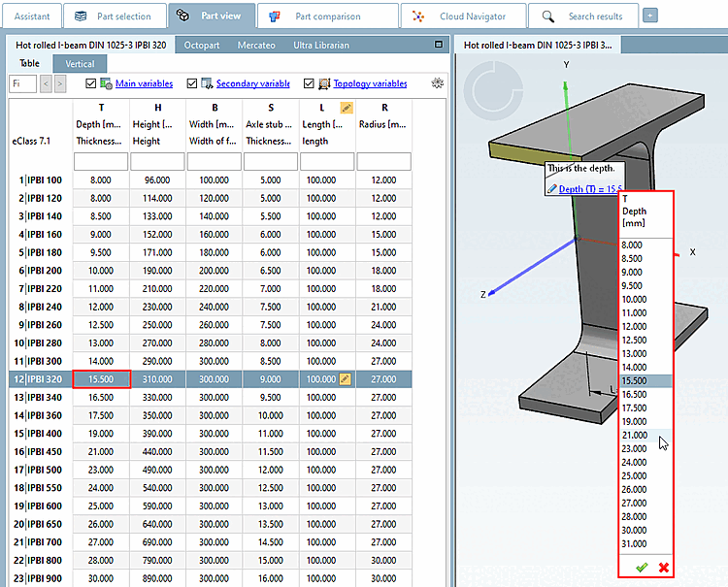Toggle the Topology variables checkbox

pos(310,83)
